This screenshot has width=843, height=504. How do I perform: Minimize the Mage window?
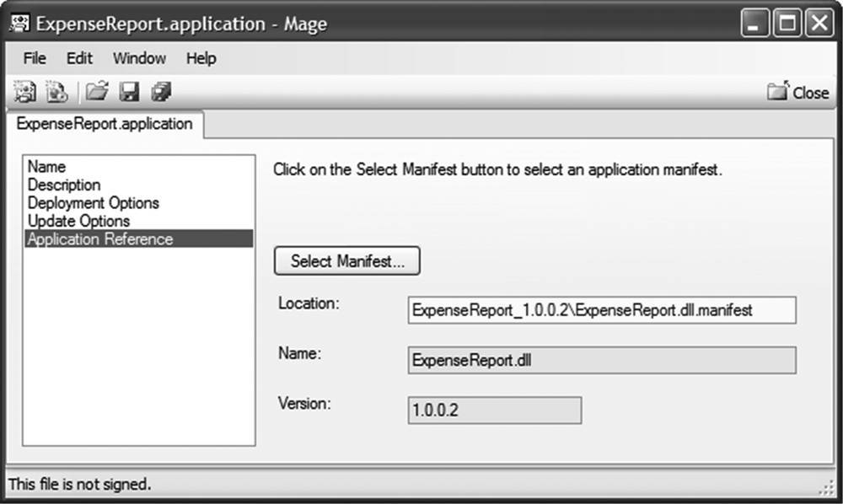(x=754, y=23)
